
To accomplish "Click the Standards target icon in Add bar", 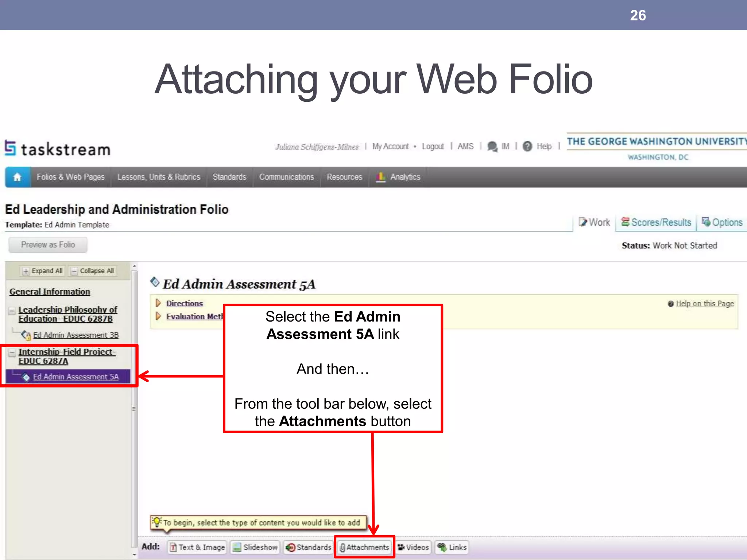I will 290,548.
